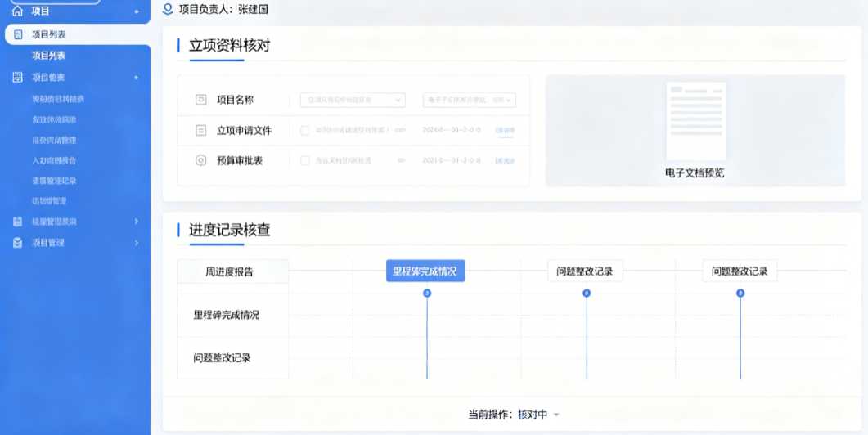Tick the checkbox in 预算审批表 row
The image size is (868, 435).
(x=305, y=160)
